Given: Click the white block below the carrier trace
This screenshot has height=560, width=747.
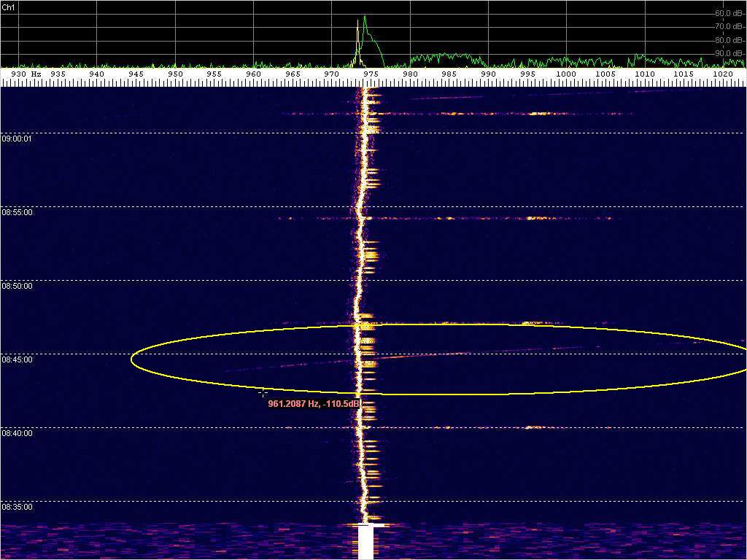Looking at the screenshot, I should pyautogui.click(x=365, y=543).
